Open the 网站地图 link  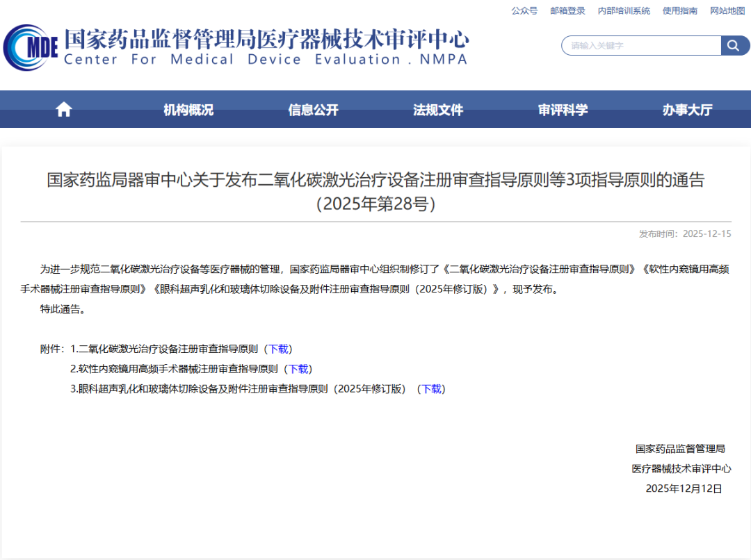tap(727, 10)
